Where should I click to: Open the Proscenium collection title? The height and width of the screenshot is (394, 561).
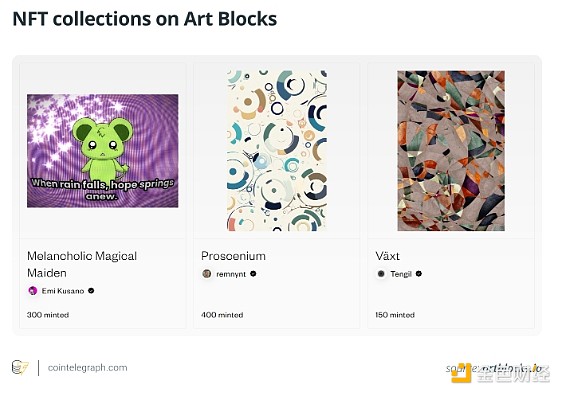(233, 256)
